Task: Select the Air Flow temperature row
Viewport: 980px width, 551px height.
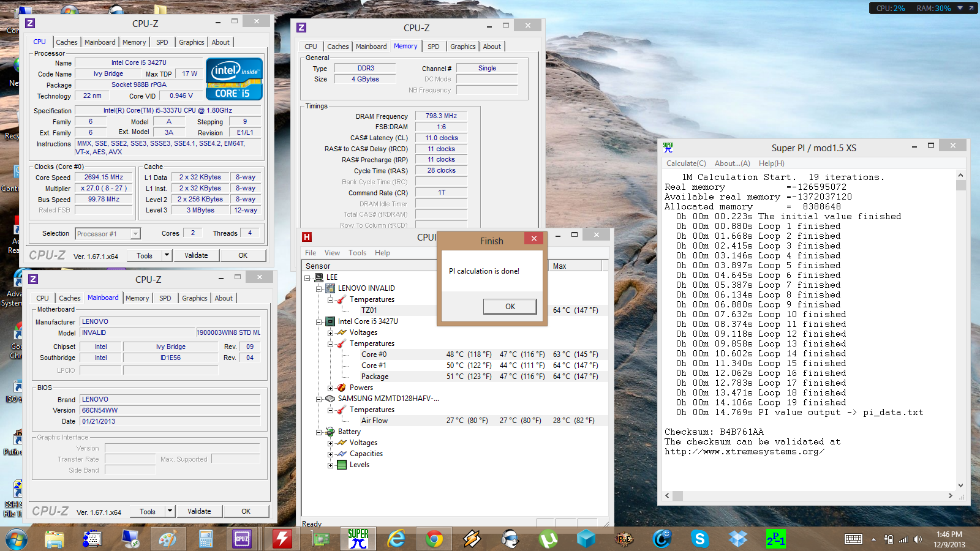Action: tap(456, 421)
